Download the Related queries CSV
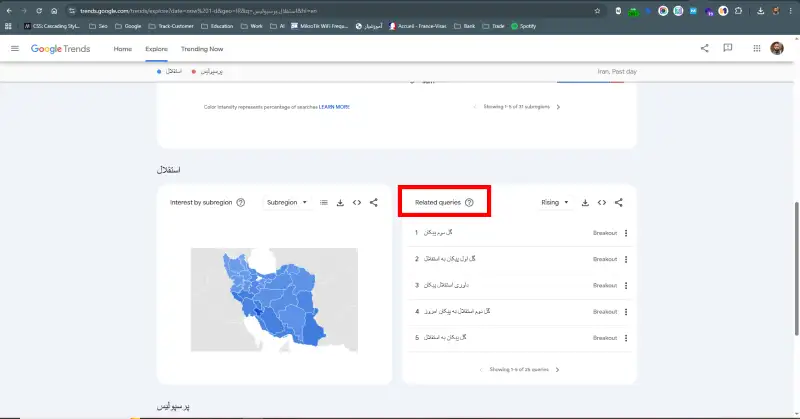 coord(585,203)
